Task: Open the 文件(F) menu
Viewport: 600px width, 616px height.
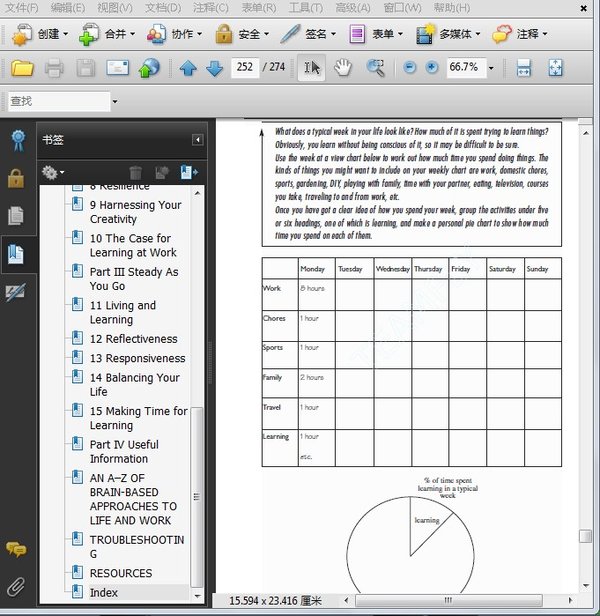Action: point(22,7)
